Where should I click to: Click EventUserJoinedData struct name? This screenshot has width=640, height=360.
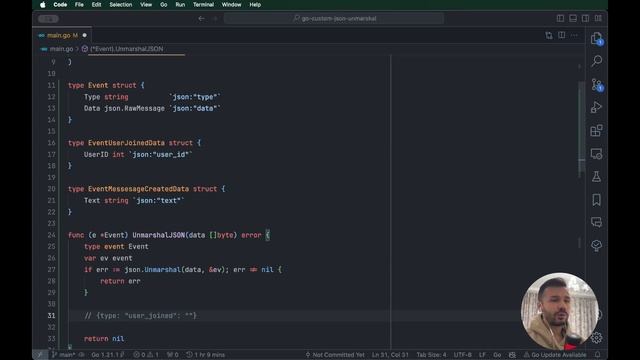(x=126, y=143)
